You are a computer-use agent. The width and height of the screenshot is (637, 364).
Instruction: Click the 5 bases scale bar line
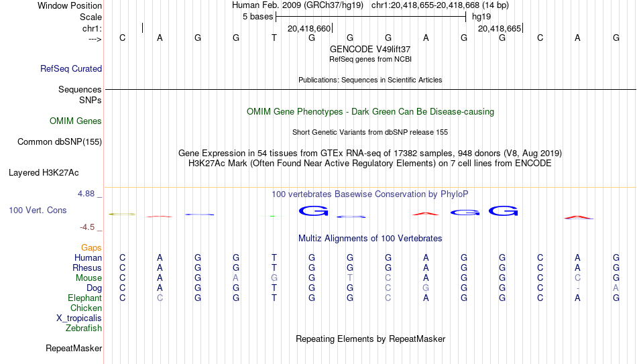click(371, 17)
